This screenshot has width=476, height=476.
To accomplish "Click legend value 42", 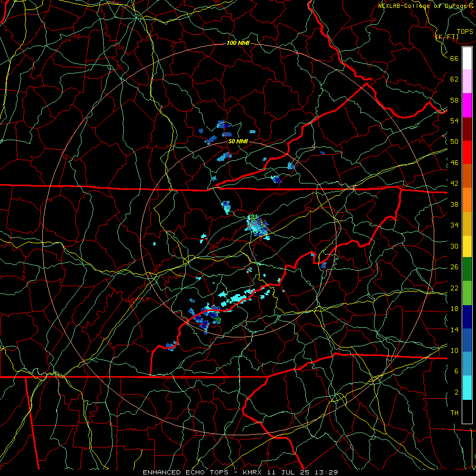I will pyautogui.click(x=454, y=184).
